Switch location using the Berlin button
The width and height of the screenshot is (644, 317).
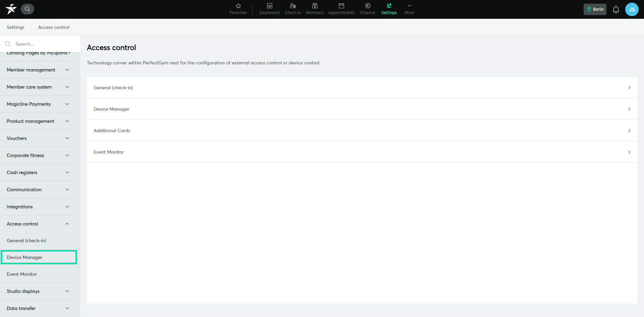coord(595,9)
